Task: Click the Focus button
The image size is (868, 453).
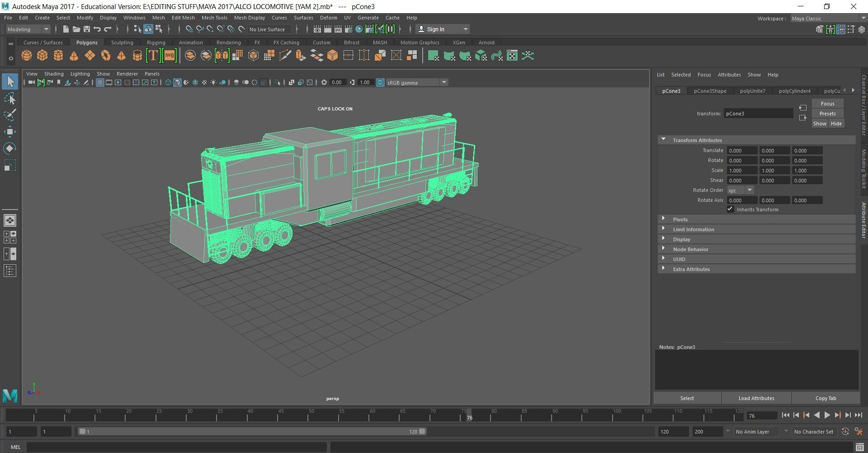Action: tap(827, 104)
